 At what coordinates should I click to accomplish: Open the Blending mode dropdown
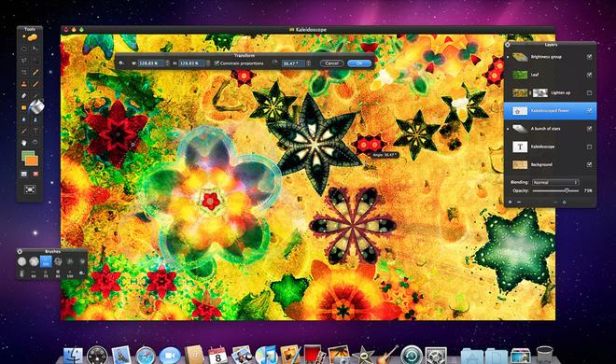555,182
